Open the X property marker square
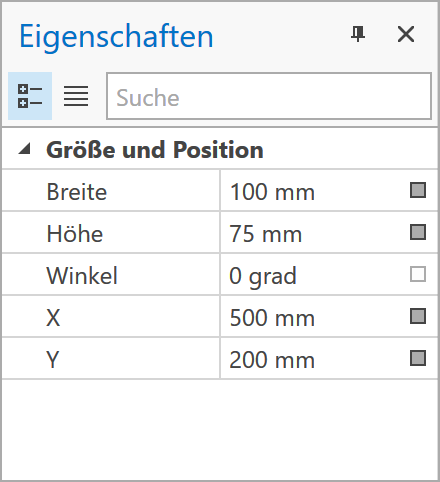The width and height of the screenshot is (440, 482). click(x=418, y=316)
